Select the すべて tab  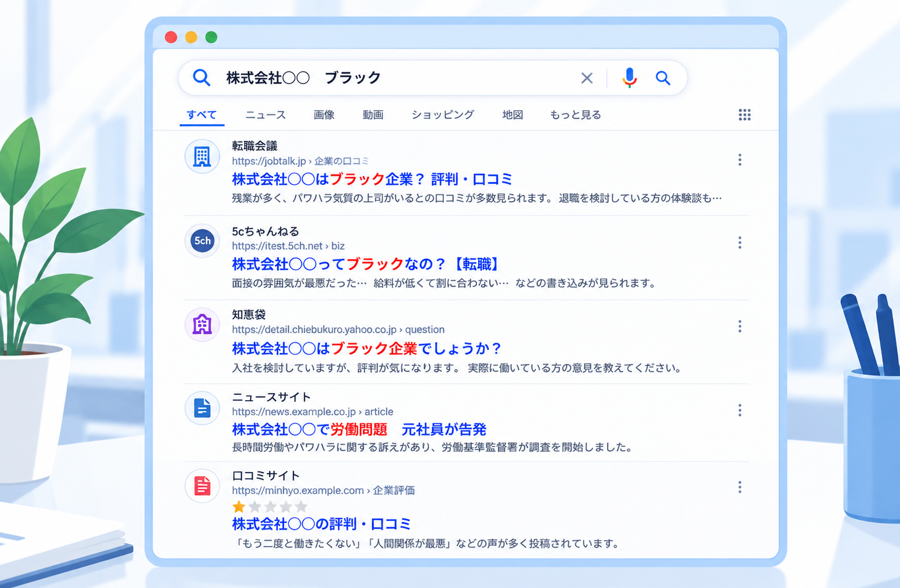point(202,115)
